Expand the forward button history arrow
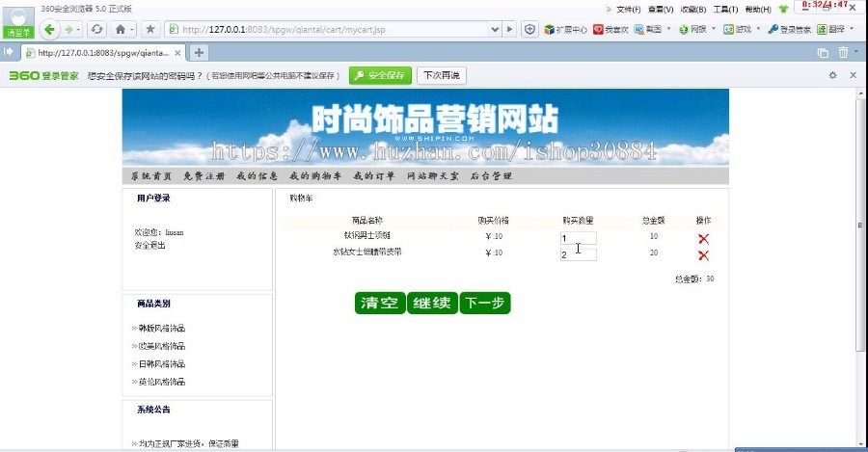 point(79,29)
